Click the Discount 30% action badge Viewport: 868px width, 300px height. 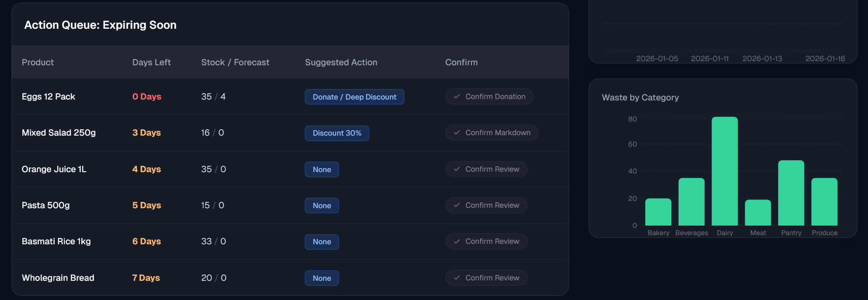337,133
